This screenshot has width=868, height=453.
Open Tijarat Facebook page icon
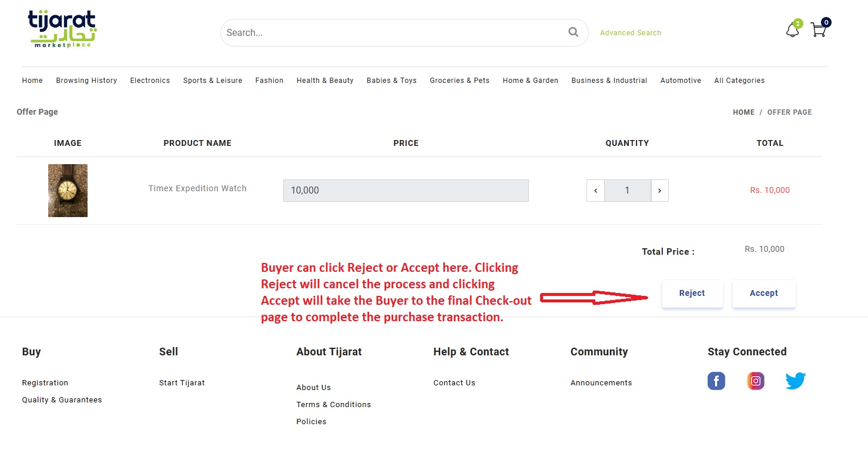[x=716, y=381]
